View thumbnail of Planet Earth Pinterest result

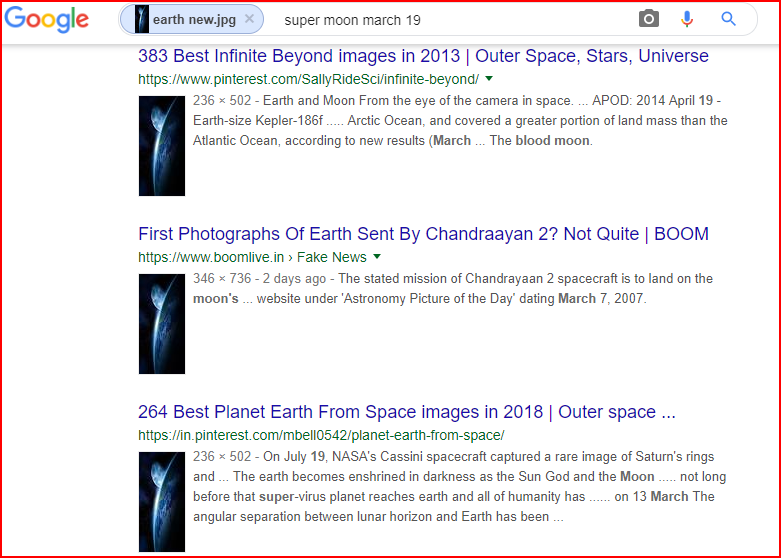point(162,502)
